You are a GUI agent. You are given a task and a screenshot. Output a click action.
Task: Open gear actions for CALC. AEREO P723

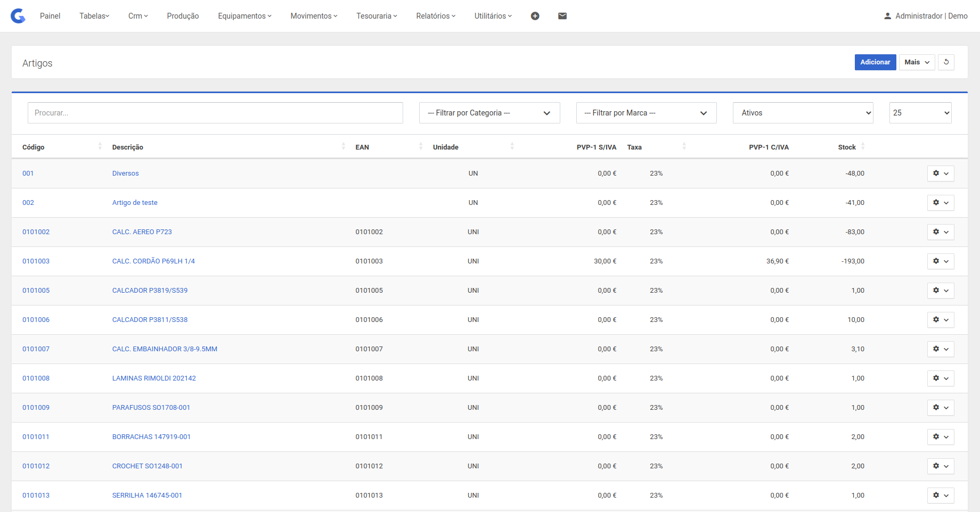point(940,232)
